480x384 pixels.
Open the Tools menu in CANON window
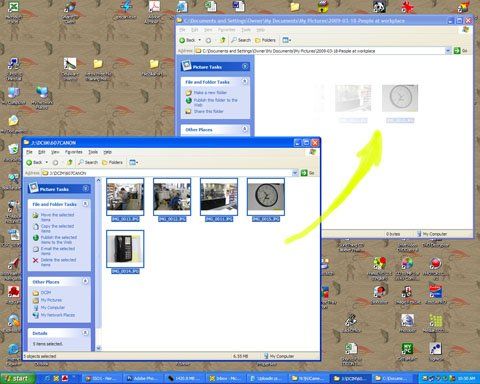click(x=93, y=152)
